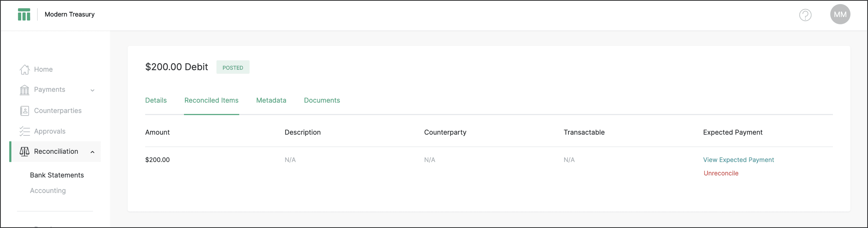Click the Modern Treasury logo

tap(24, 14)
